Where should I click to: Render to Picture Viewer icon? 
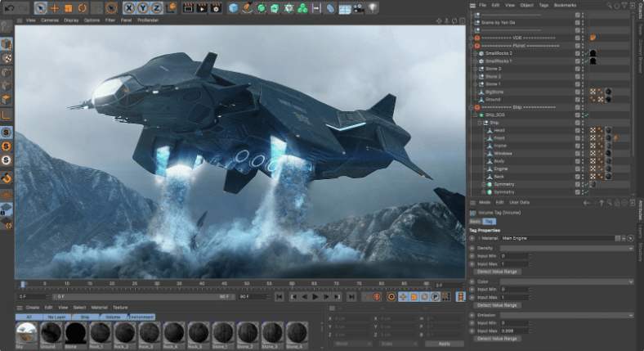click(202, 8)
